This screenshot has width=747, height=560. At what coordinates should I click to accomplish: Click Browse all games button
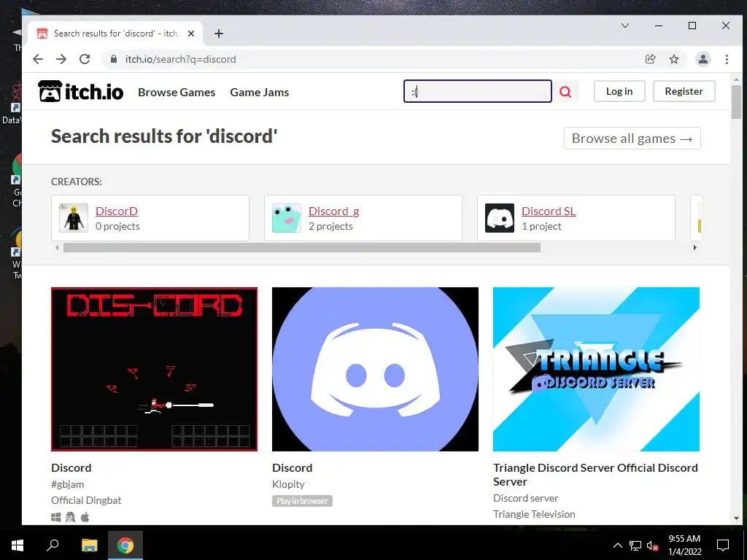[x=632, y=138]
